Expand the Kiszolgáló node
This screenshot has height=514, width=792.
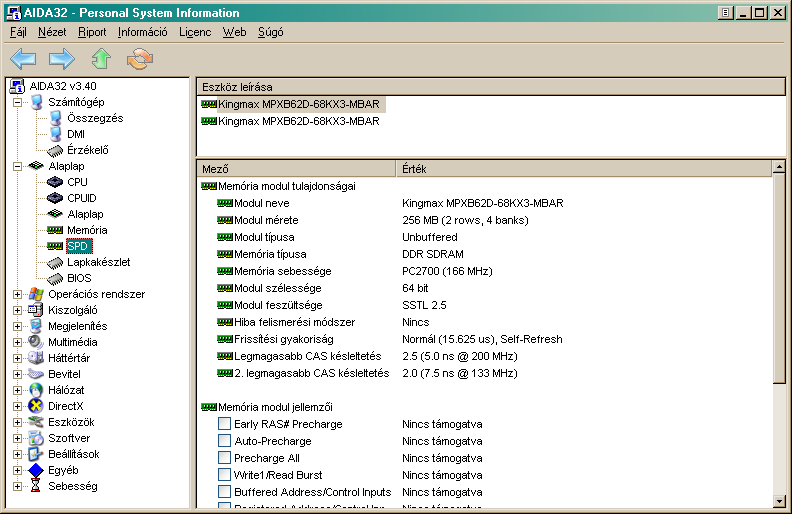pos(17,311)
